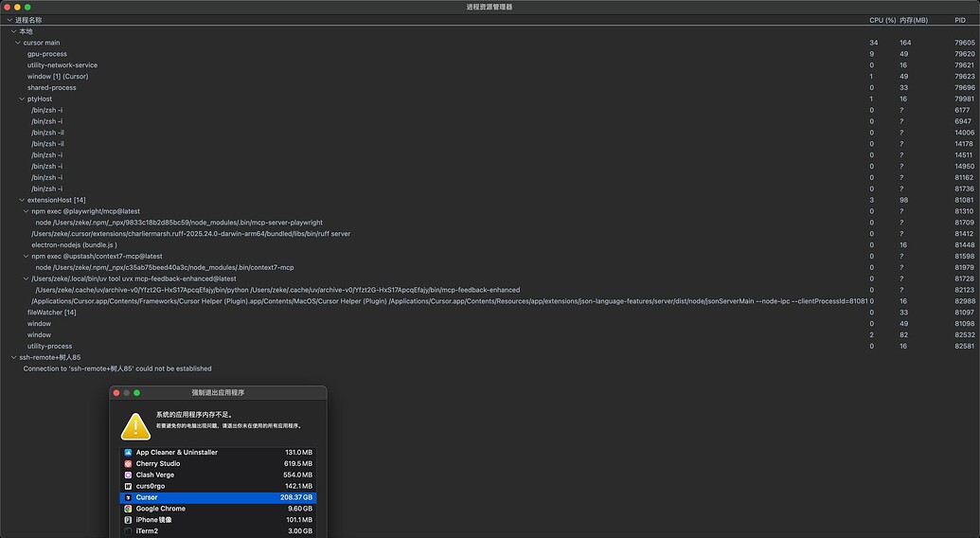This screenshot has width=980, height=538.
Task: Click the Google Chrome icon in list
Action: click(x=128, y=509)
